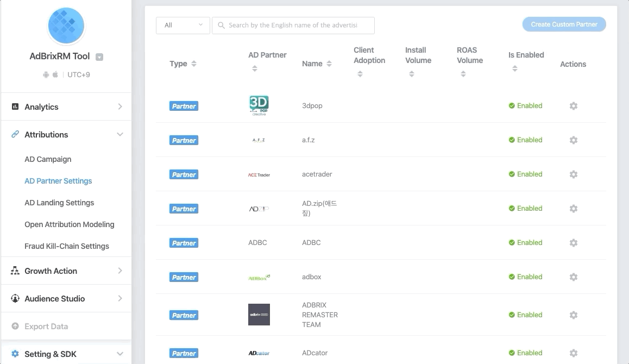Screen dimensions: 629x364
Task: Open settings gear for adbox partner
Action: tap(573, 277)
